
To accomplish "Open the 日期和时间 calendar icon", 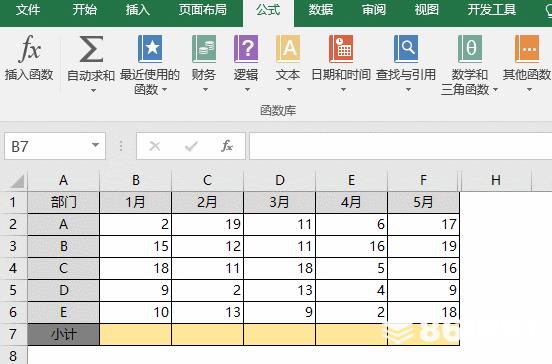I will pos(341,49).
